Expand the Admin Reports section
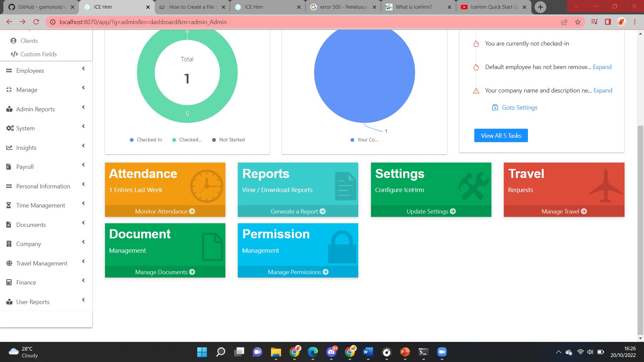 [x=83, y=107]
